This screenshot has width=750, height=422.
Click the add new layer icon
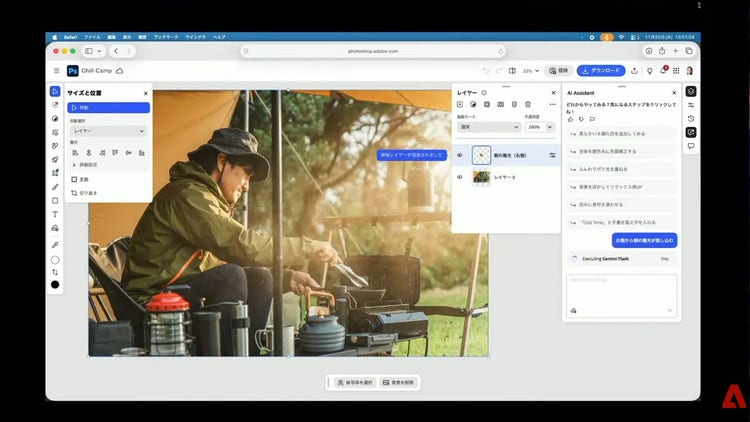[460, 104]
